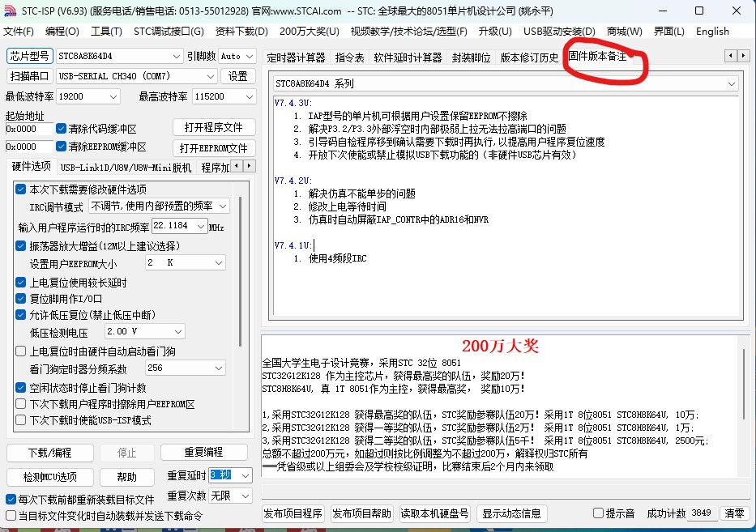The height and width of the screenshot is (532, 756).
Task: Open 编程(O) menu
Action: coord(62,32)
